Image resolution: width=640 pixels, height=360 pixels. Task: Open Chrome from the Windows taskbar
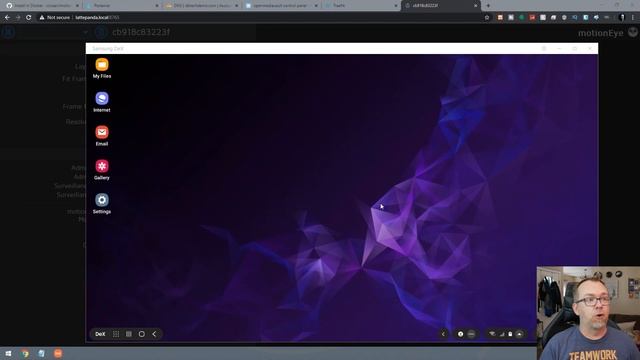click(25, 353)
